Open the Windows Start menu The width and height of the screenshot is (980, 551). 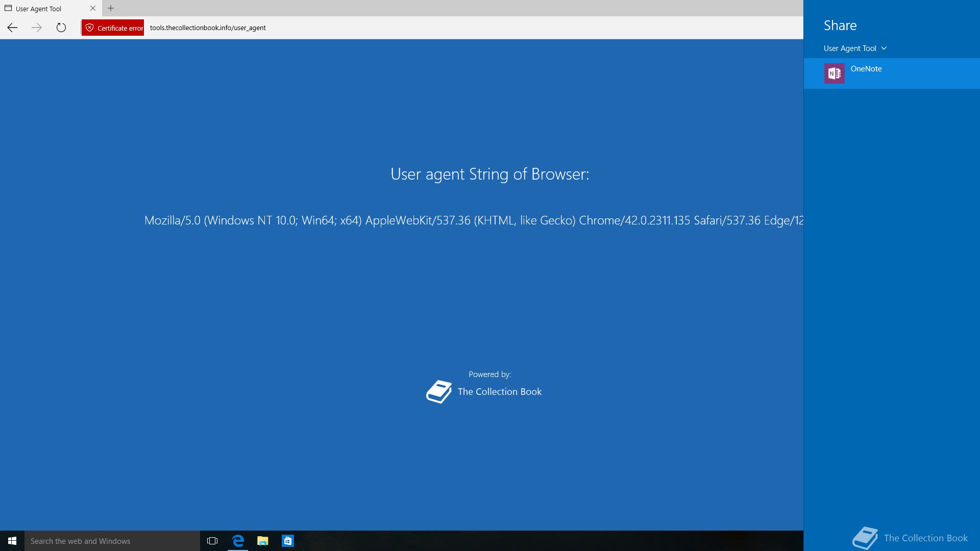12,541
